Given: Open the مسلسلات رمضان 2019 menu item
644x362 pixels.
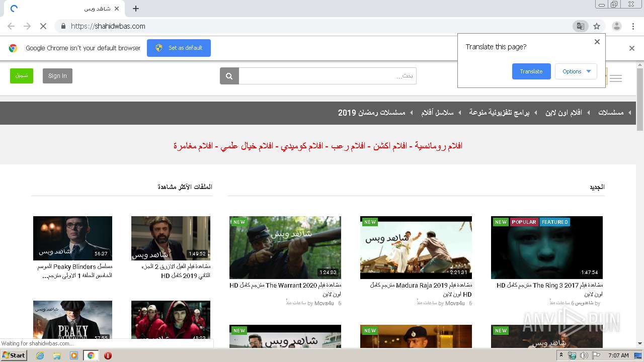Looking at the screenshot, I should (x=371, y=113).
